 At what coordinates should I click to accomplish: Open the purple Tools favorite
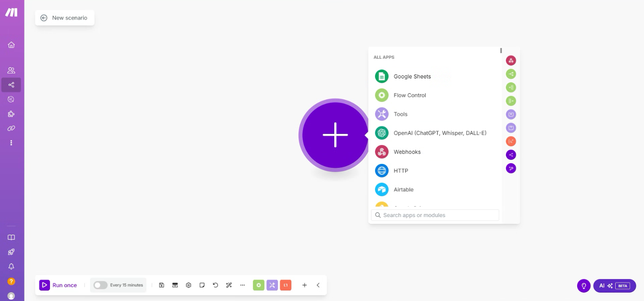coord(272,285)
